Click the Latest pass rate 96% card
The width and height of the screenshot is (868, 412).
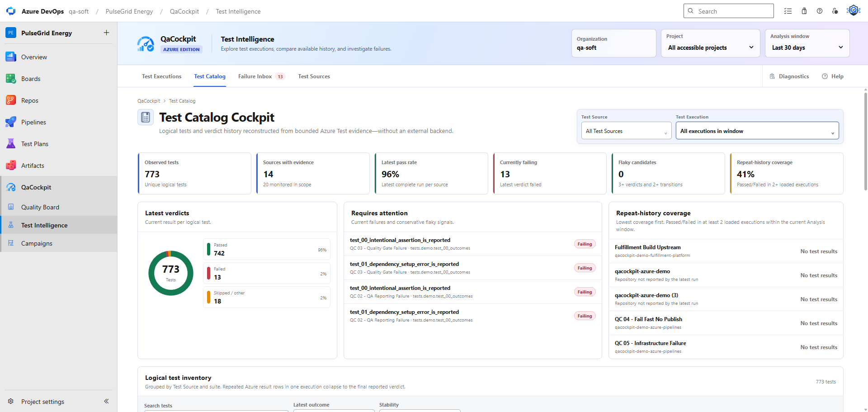coord(431,174)
